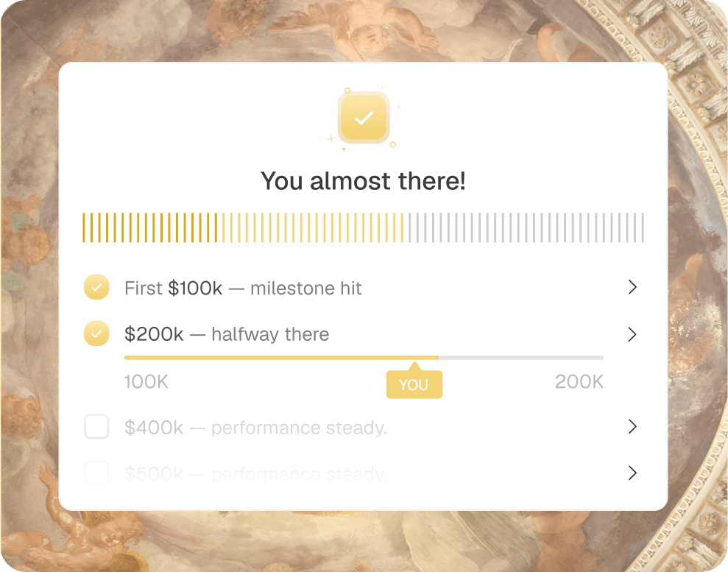
Task: Expand the $500k milestone chevron
Action: click(x=632, y=473)
